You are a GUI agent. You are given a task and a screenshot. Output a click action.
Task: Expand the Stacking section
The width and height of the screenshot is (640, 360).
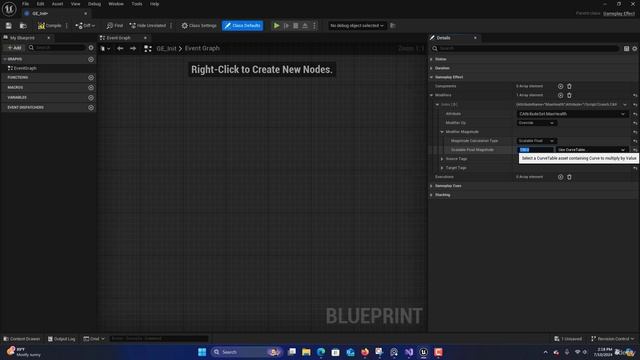(x=431, y=195)
